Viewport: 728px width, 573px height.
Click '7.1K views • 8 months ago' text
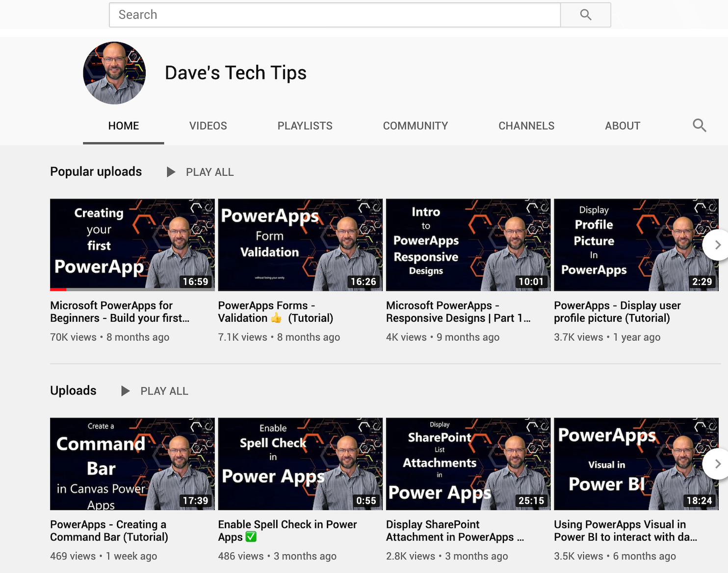279,337
